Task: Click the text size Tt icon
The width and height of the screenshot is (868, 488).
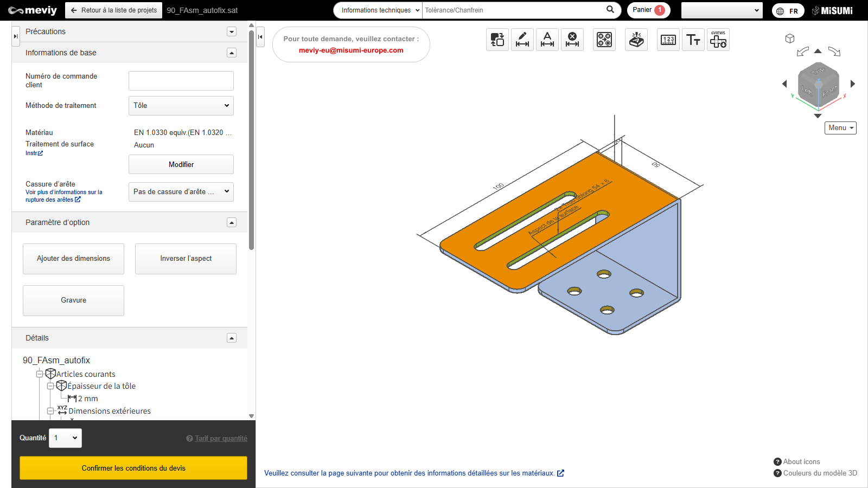Action: (x=693, y=40)
